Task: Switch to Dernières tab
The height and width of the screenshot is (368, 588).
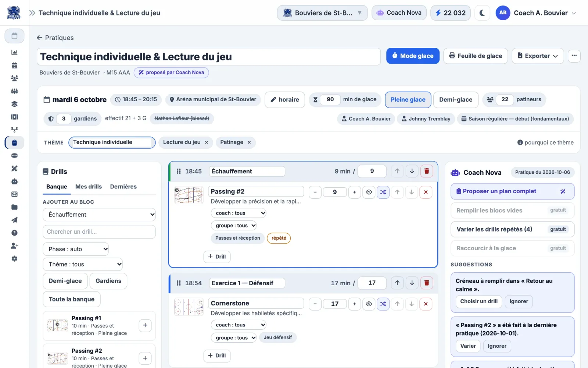Action: [123, 187]
